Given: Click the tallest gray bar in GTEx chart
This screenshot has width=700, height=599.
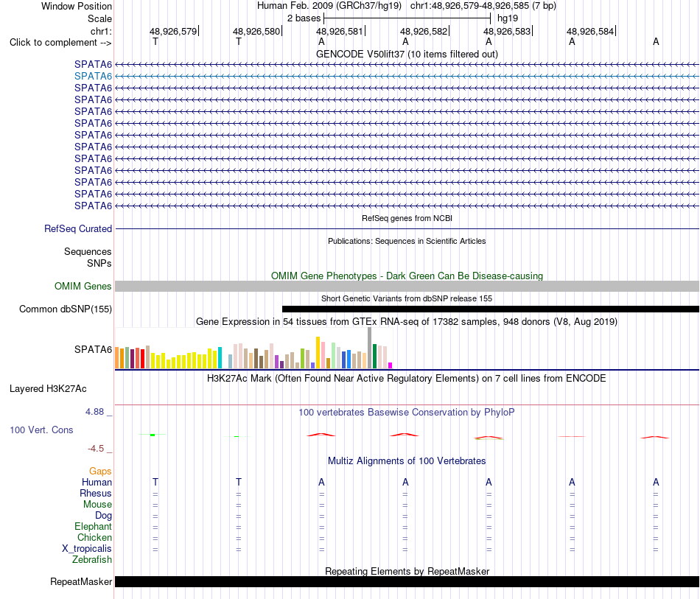Looking at the screenshot, I should [x=370, y=348].
